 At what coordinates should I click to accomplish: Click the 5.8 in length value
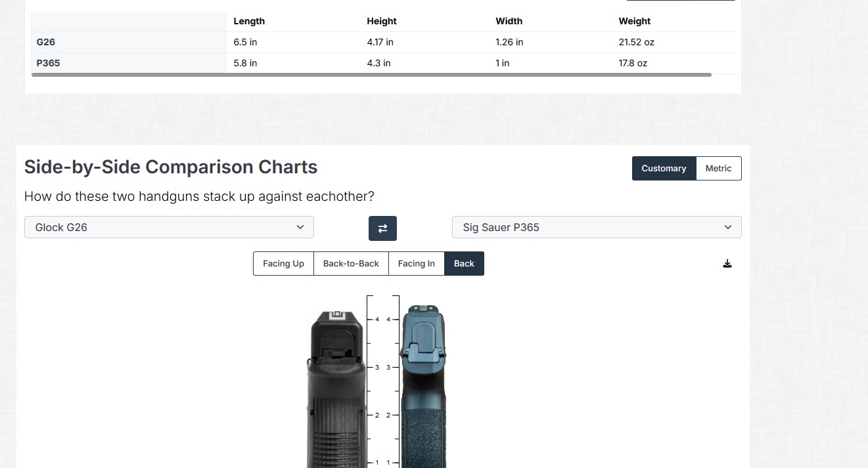245,63
